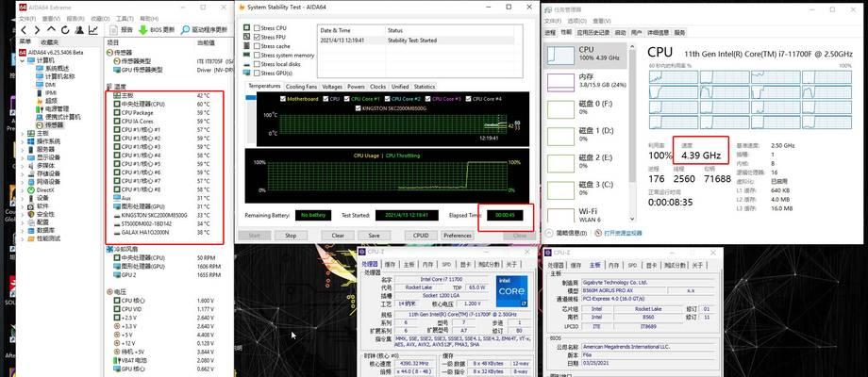Click Stop button in System Stability Test
868x377 pixels.
coord(291,236)
